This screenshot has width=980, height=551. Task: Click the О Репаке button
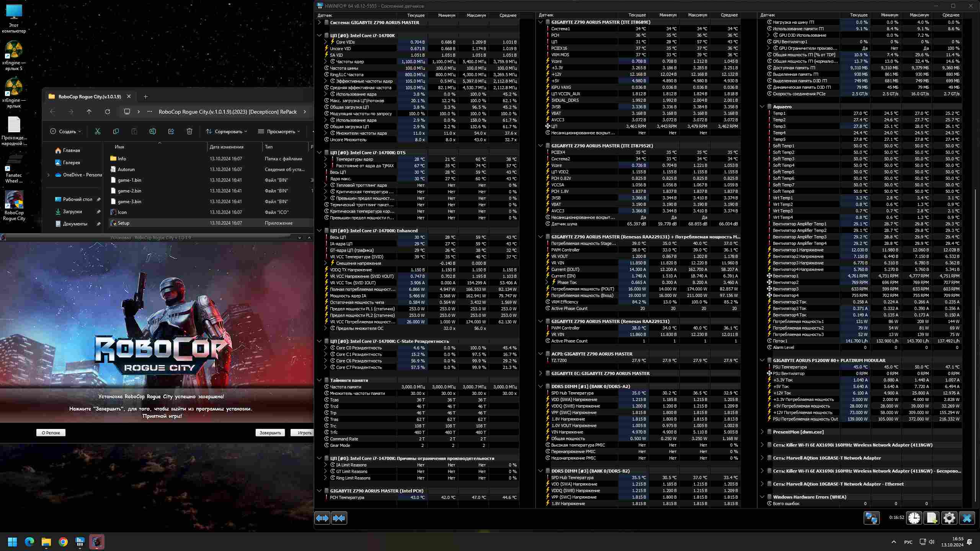[51, 433]
